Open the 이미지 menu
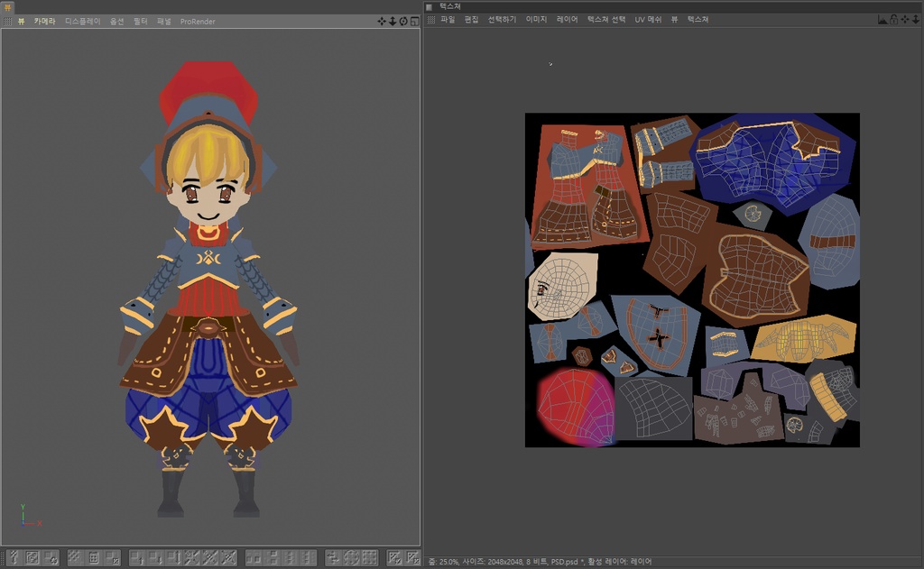This screenshot has height=569, width=924. (x=536, y=20)
